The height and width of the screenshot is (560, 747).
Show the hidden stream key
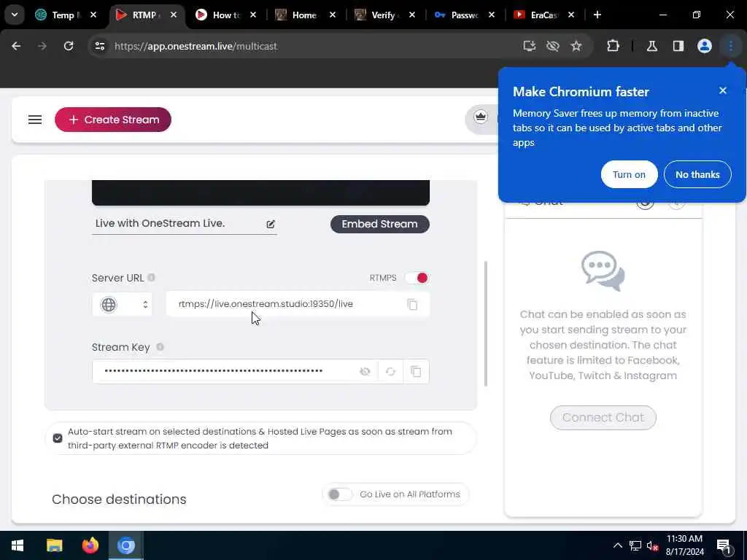[365, 371]
